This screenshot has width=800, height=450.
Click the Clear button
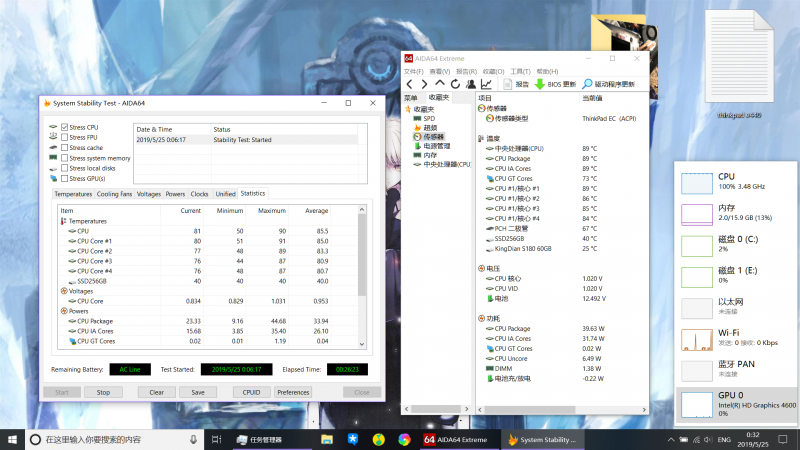point(157,392)
